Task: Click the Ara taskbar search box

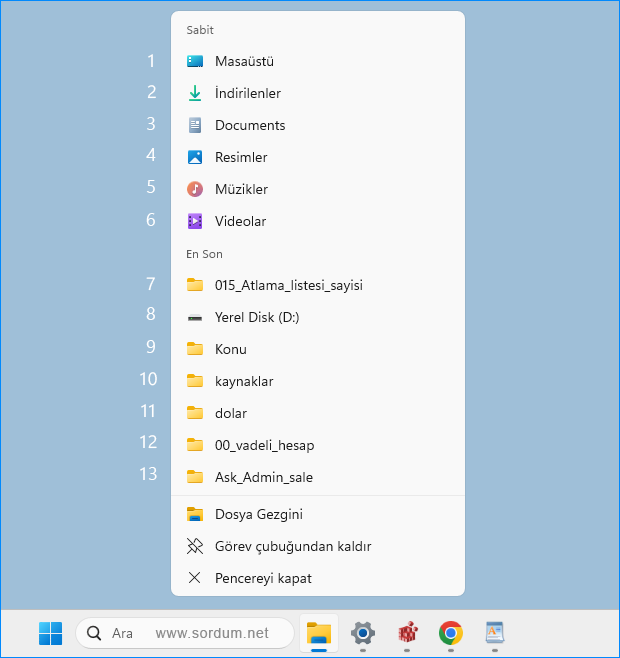Action: point(185,633)
